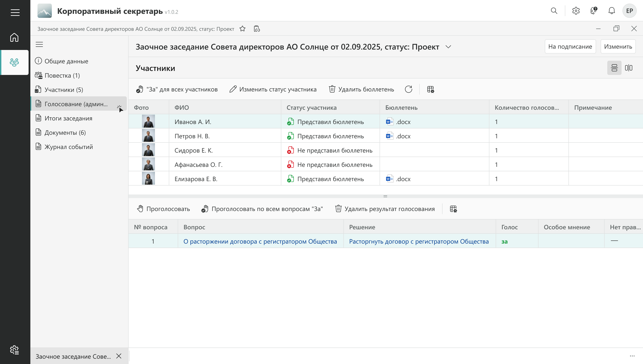Open voting table column settings icon
This screenshot has width=643, height=364.
click(453, 209)
